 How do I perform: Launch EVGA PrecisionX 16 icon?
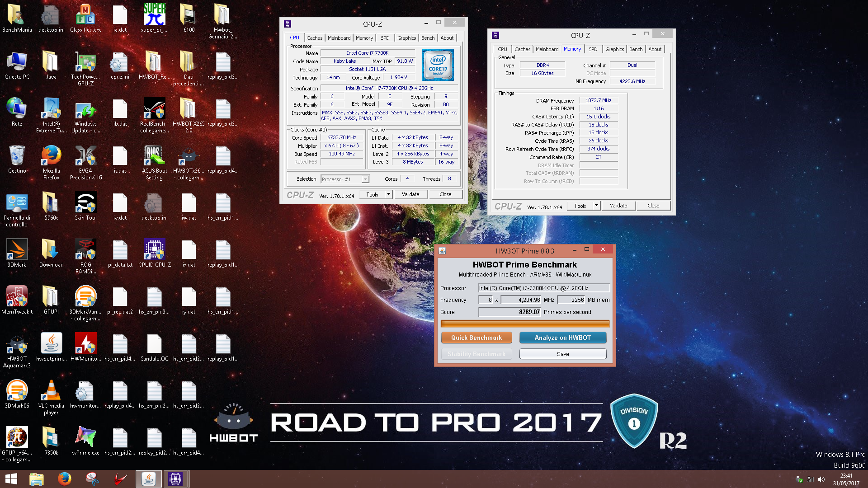pos(85,162)
